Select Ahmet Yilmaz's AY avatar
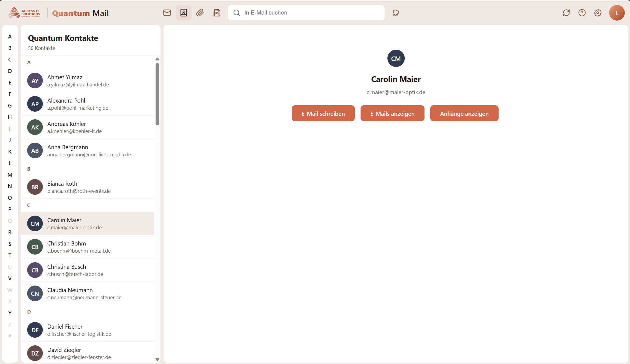This screenshot has width=630, height=364. pos(35,81)
